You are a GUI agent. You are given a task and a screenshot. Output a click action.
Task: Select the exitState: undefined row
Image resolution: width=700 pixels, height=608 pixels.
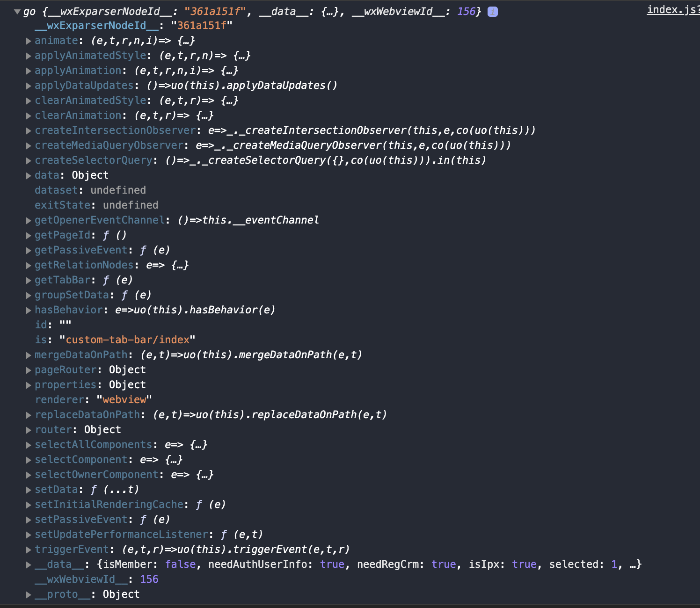pyautogui.click(x=96, y=205)
